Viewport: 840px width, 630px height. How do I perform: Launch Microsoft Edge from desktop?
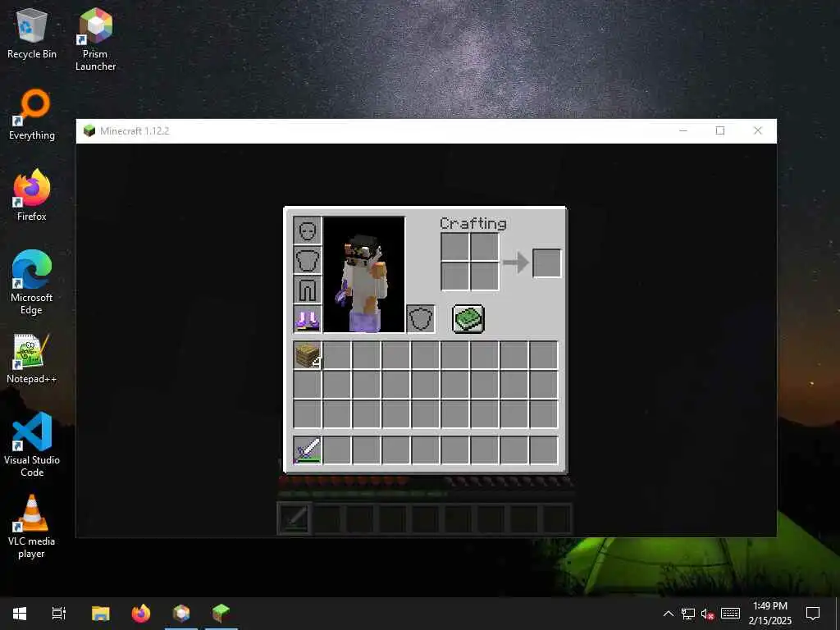pyautogui.click(x=32, y=282)
